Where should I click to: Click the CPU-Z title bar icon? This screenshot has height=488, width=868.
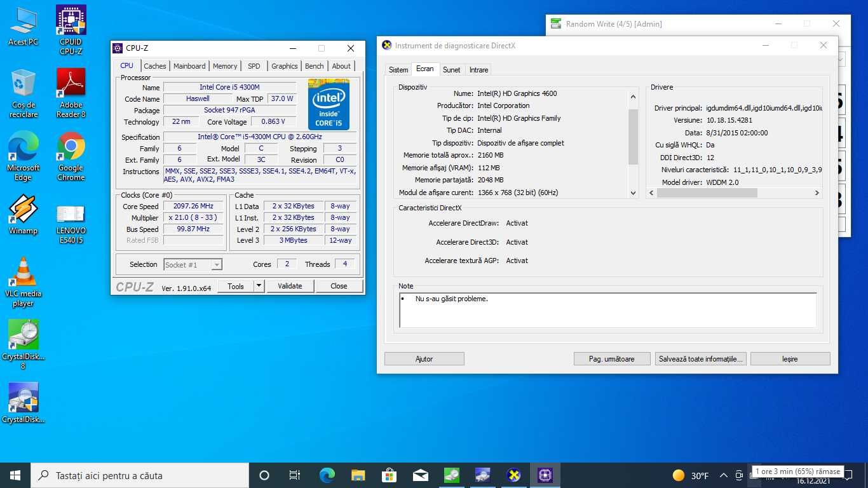pos(118,48)
